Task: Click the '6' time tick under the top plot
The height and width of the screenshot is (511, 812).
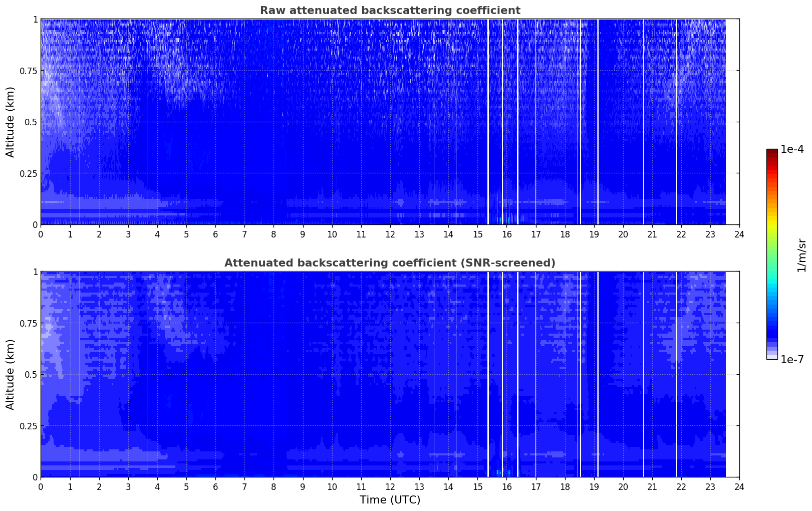Action: [x=215, y=234]
